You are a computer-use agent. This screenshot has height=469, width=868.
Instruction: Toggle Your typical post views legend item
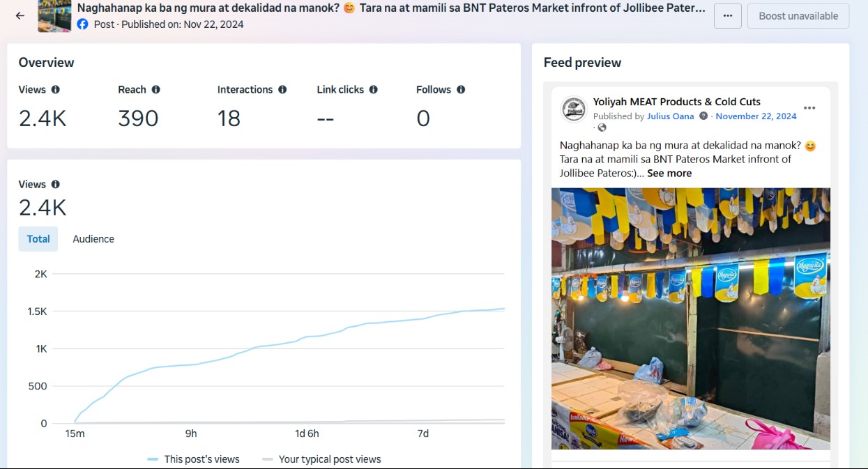pos(321,459)
